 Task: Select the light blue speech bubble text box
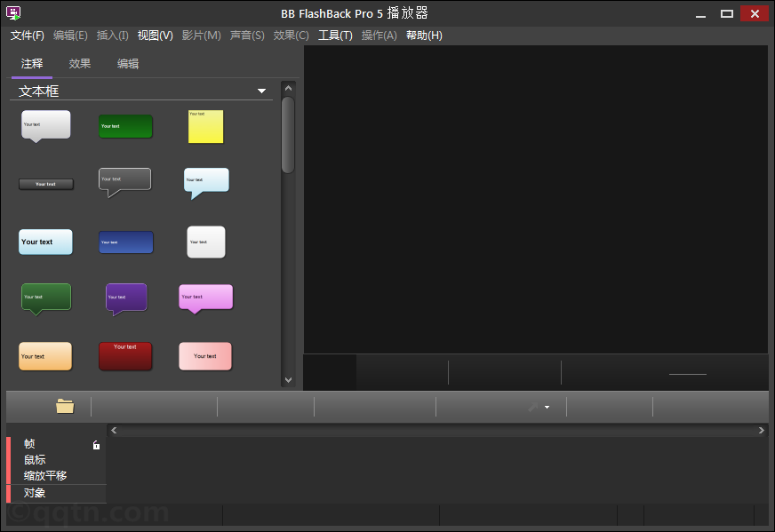[206, 183]
